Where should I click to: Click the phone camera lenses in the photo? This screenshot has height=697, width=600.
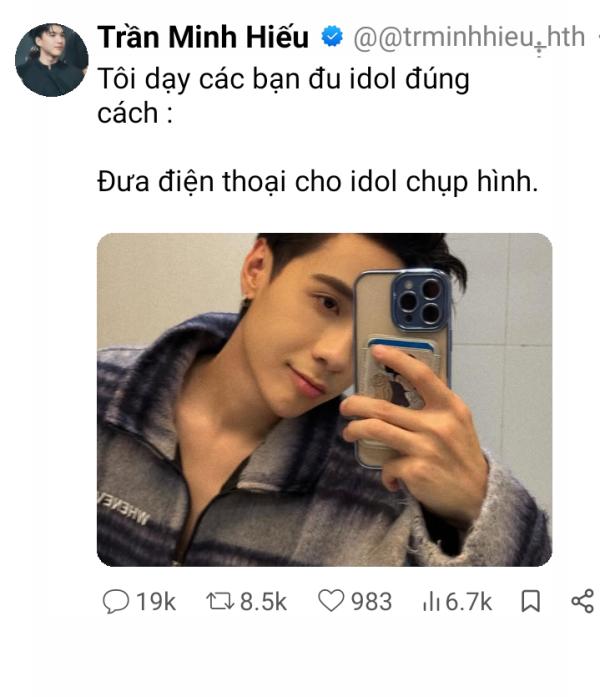pyautogui.click(x=420, y=301)
